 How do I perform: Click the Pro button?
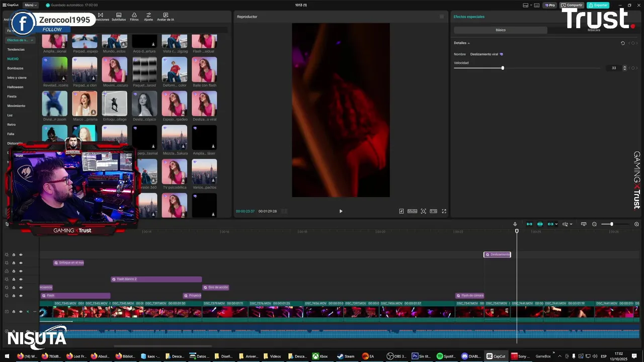coord(549,5)
